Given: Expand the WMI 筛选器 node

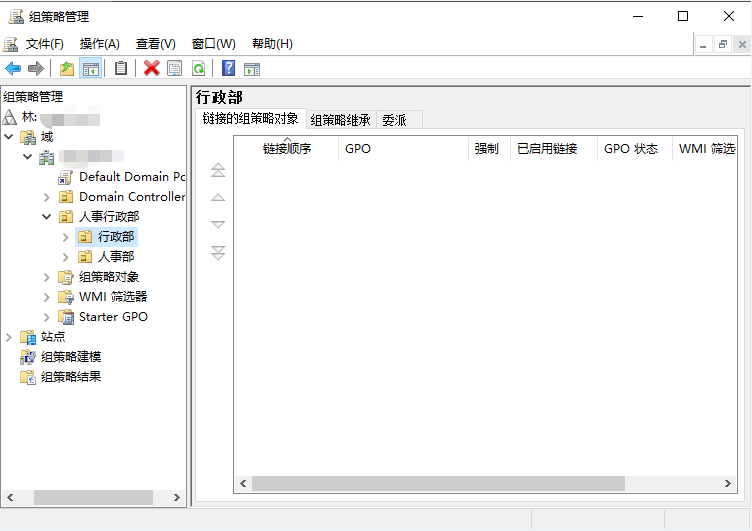Looking at the screenshot, I should [x=47, y=297].
